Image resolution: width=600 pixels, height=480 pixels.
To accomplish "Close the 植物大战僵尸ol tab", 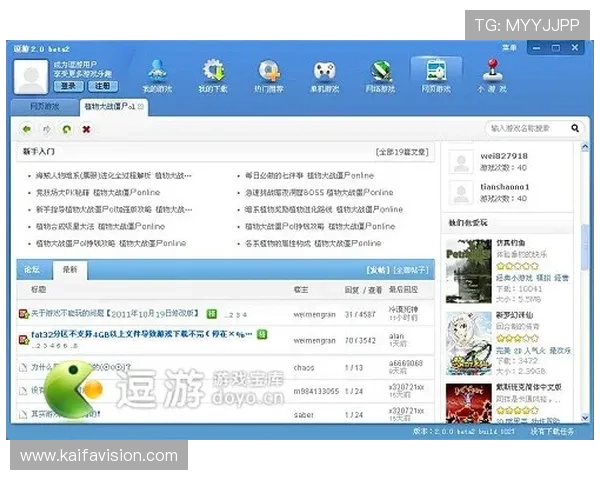I will click(141, 107).
